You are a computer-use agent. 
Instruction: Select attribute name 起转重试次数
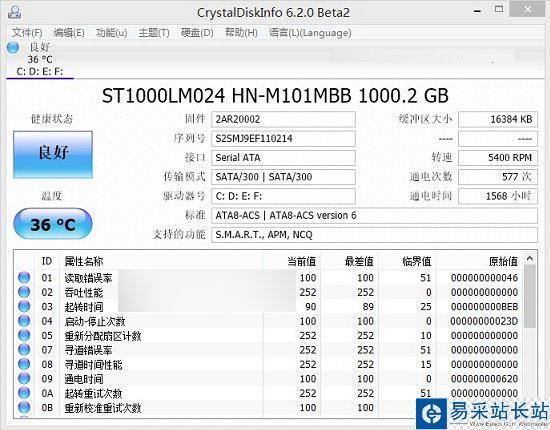pyautogui.click(x=93, y=394)
